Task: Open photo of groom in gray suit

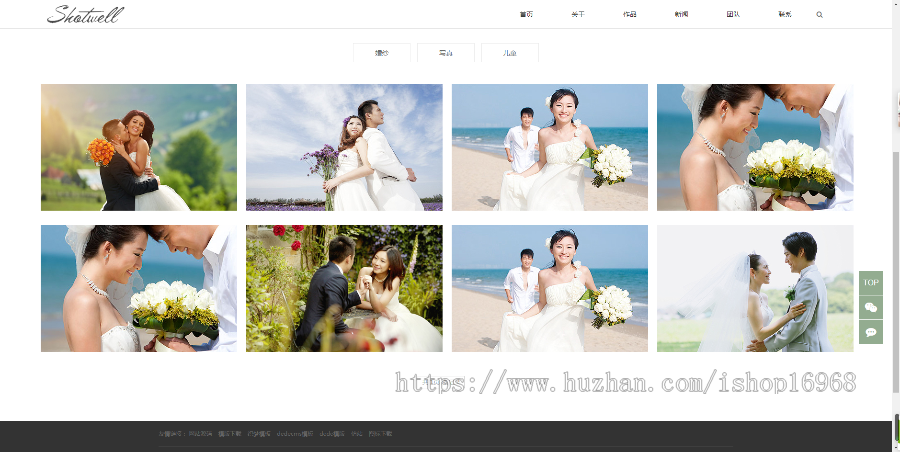Action: pos(755,288)
